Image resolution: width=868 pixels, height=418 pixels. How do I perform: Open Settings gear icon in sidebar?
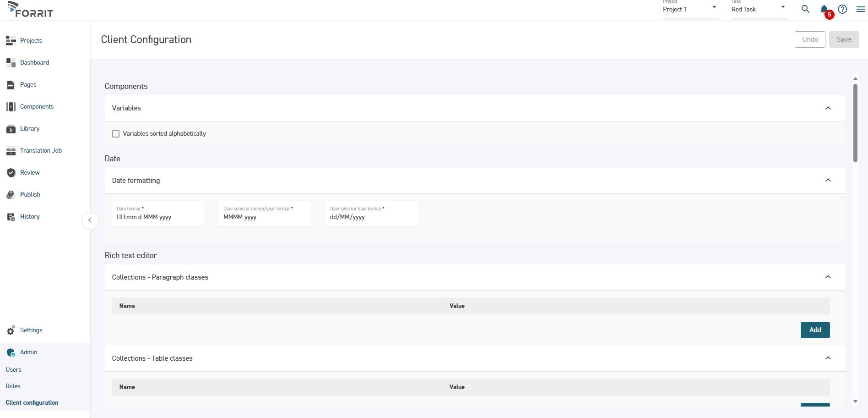[x=11, y=330]
